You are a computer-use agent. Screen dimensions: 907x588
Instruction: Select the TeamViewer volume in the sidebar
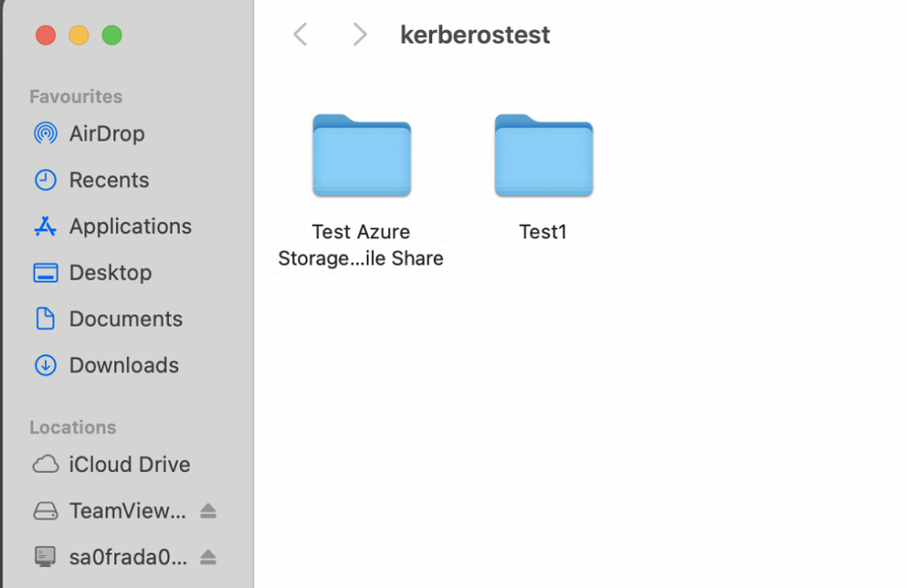(x=127, y=511)
